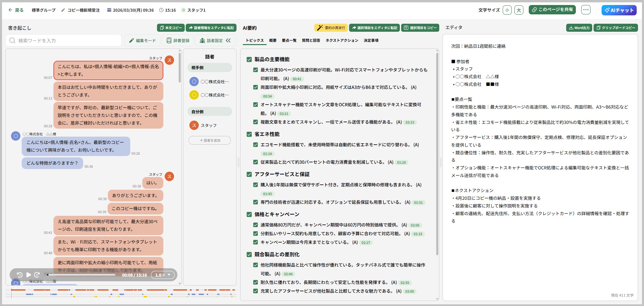Switch to the 質問と回答 tab
Screen dimensions: 644x306
(x=311, y=40)
